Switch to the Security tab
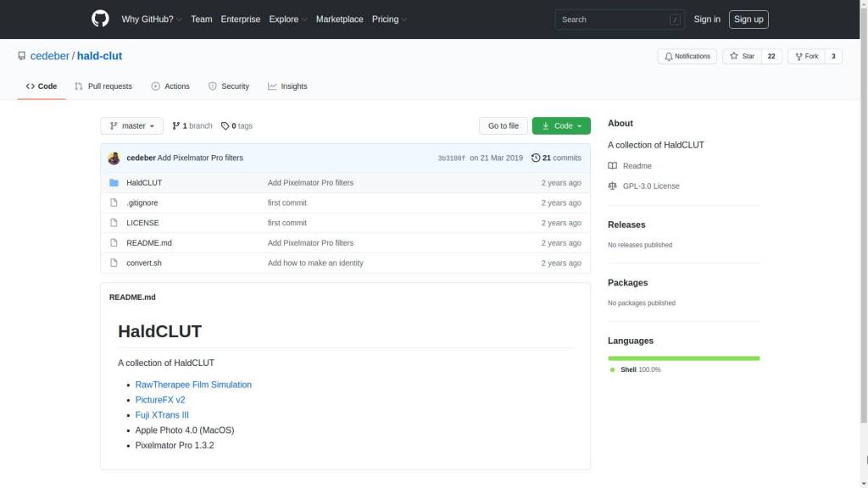This screenshot has height=488, width=868. (x=229, y=86)
